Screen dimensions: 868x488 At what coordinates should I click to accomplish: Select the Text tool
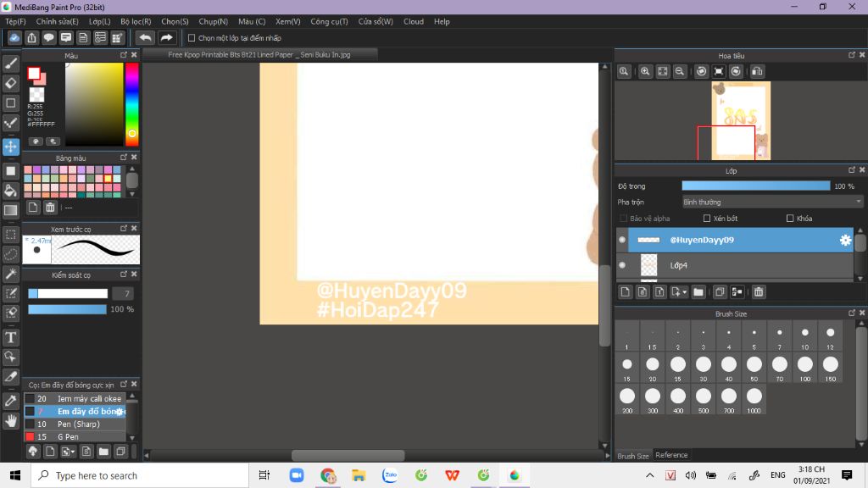[10, 337]
